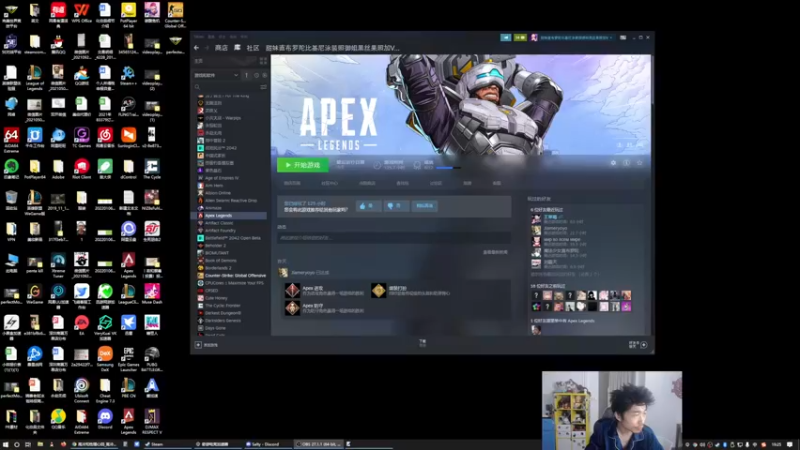Image resolution: width=800 pixels, height=450 pixels.
Task: Select Apex Legends in library list
Action: point(230,215)
